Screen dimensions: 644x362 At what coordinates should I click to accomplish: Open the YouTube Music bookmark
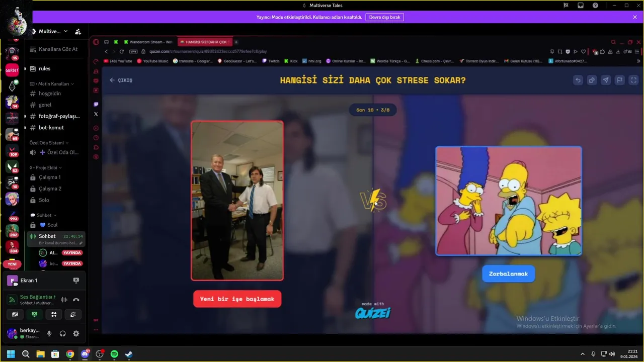pos(152,61)
